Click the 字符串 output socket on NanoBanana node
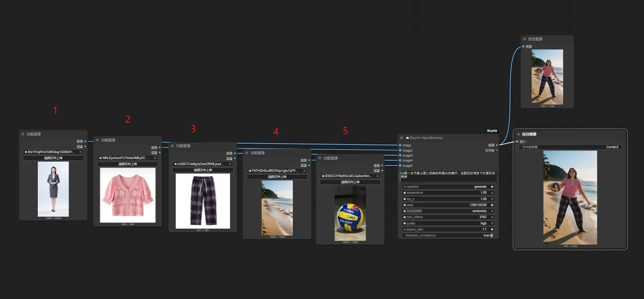Screen dimensions: 644x299 tap(497, 150)
